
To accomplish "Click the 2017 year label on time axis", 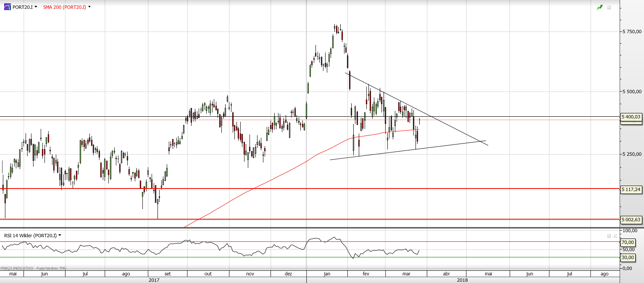I will [154, 280].
